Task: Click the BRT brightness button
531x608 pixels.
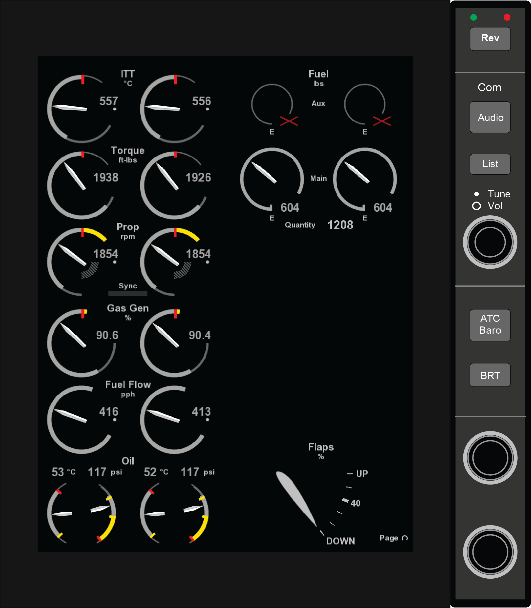Action: 490,375
